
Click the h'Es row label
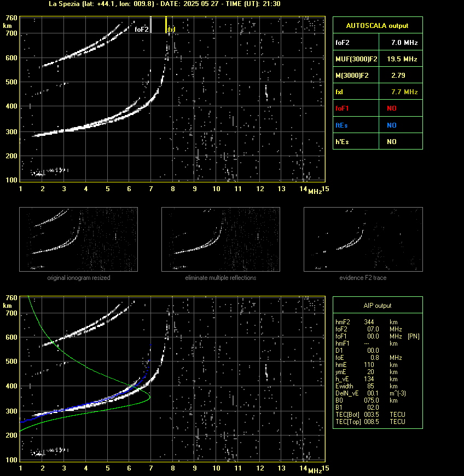[x=342, y=141]
